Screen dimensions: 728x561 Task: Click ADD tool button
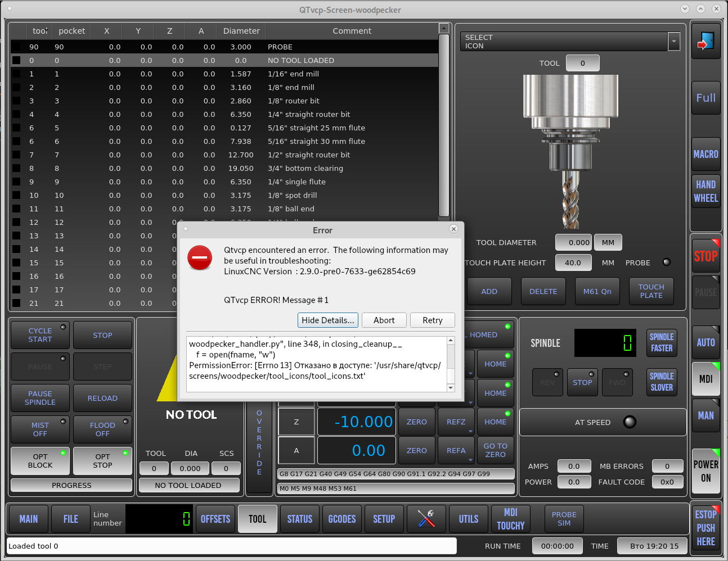pyautogui.click(x=489, y=291)
